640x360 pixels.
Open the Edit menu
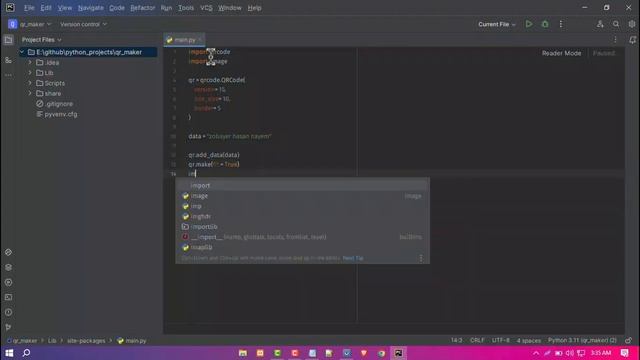coord(46,8)
